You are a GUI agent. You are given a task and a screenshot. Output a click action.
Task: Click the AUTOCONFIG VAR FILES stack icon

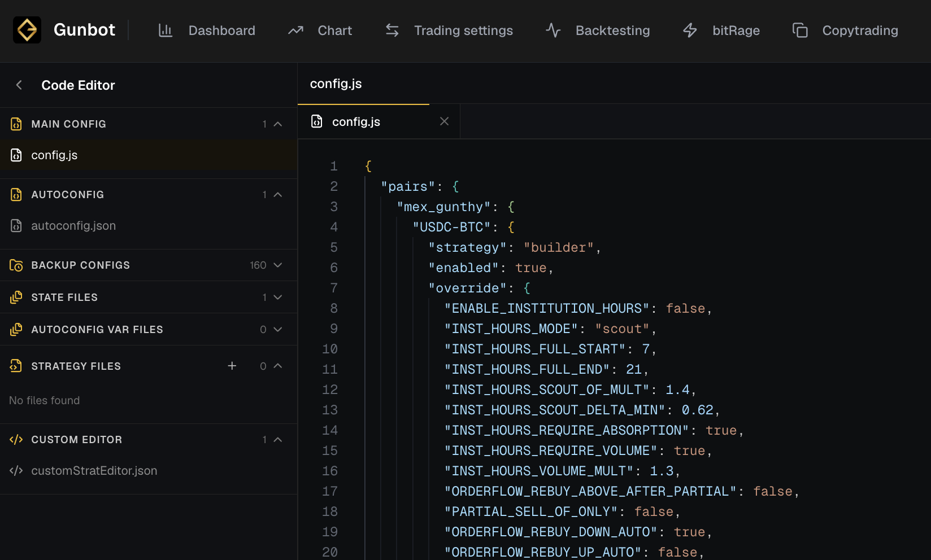point(16,330)
